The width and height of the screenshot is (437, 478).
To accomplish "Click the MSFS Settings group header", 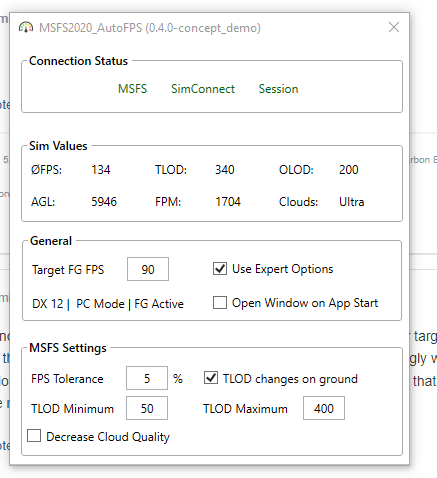I will (68, 348).
